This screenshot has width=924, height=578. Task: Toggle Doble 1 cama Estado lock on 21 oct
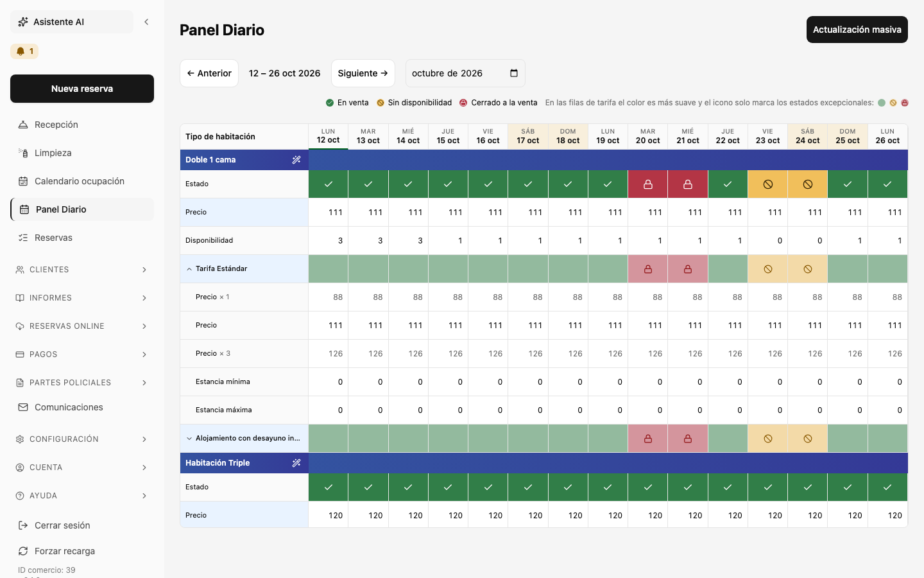click(688, 184)
